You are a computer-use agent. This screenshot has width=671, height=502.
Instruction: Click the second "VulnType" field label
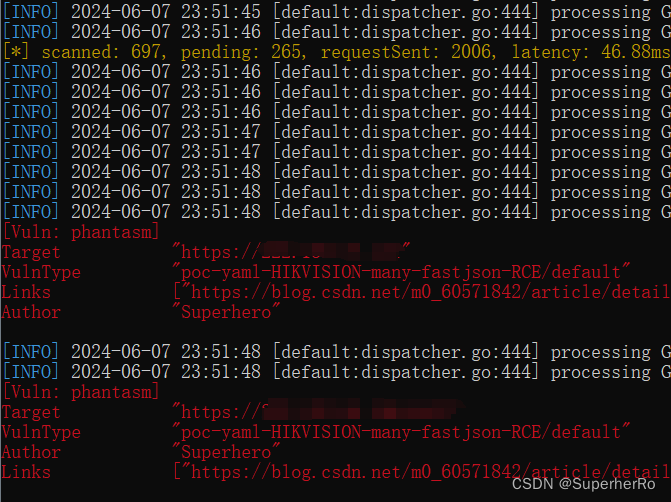click(x=41, y=432)
